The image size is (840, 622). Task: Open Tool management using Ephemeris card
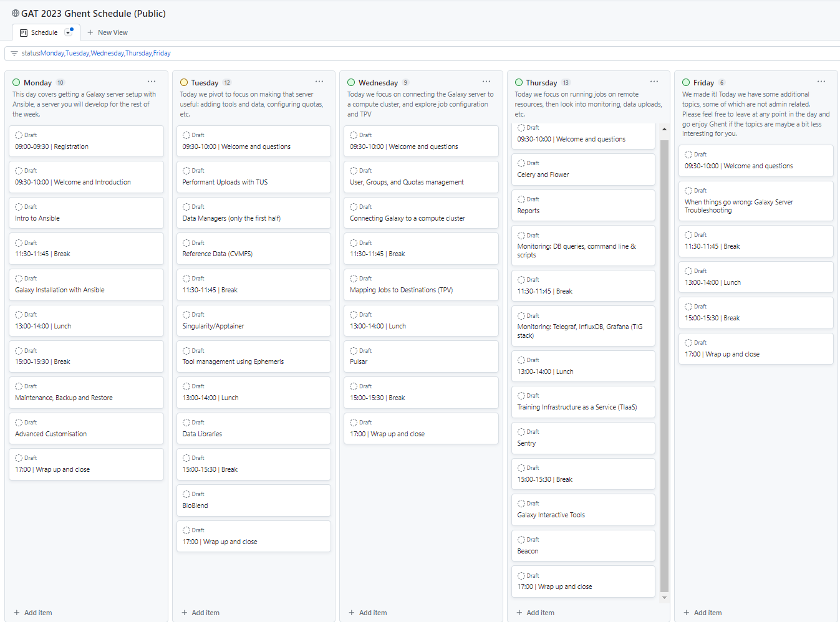point(254,356)
